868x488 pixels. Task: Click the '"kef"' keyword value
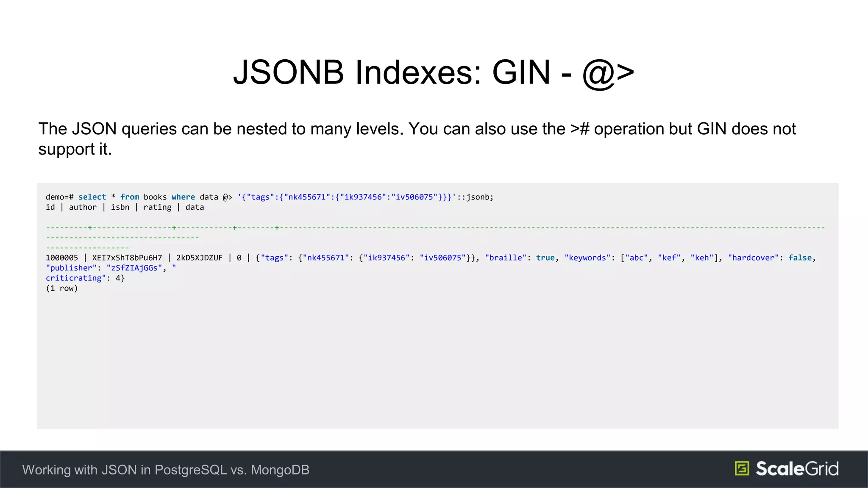669,258
